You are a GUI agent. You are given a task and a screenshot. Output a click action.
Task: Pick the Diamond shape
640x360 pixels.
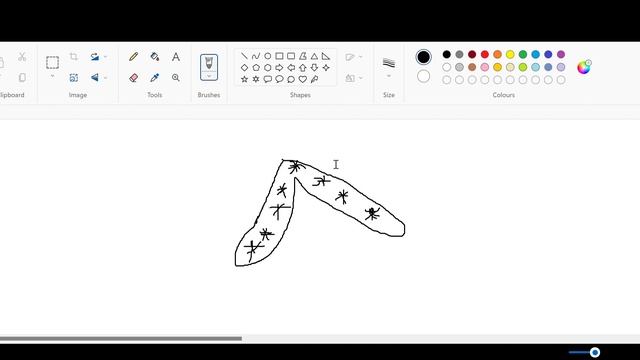pos(244,67)
